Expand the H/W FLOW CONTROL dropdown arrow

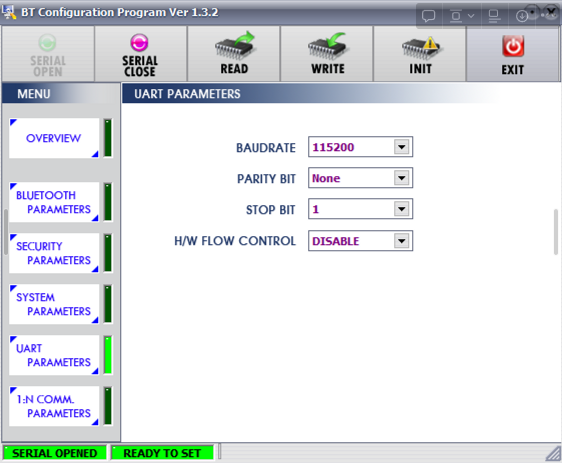point(401,241)
